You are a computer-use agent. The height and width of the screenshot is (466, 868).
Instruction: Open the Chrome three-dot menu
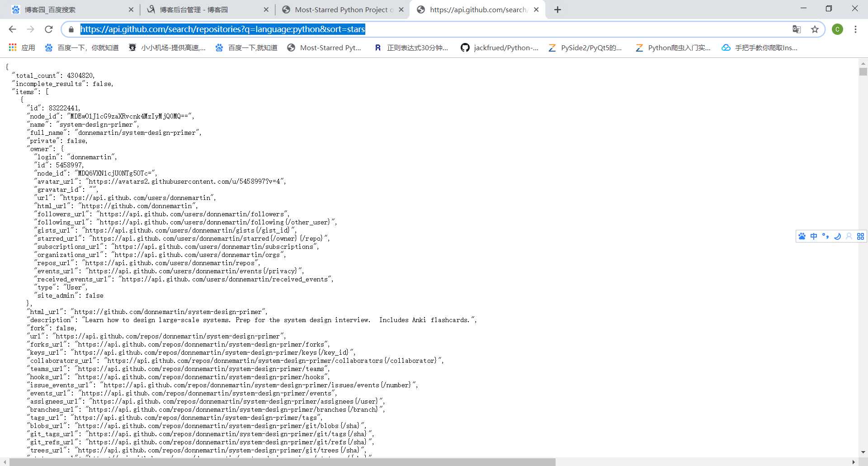click(x=855, y=29)
